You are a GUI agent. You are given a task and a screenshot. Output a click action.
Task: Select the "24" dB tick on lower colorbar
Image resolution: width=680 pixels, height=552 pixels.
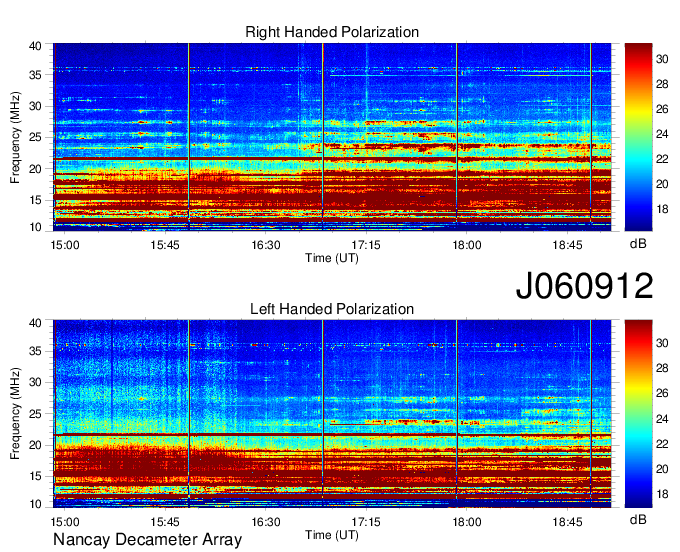(x=662, y=419)
